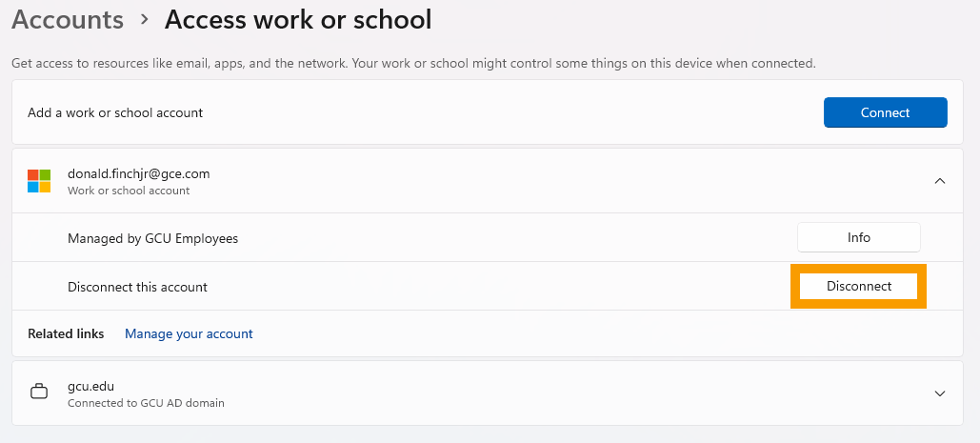Click the briefcase icon beside gcu.edu
The height and width of the screenshot is (443, 980).
point(39,393)
